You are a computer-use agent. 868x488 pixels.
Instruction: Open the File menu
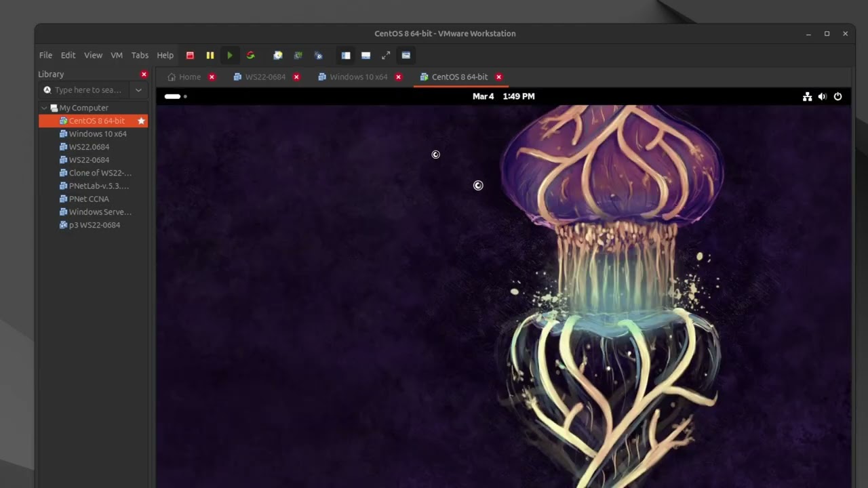point(45,56)
